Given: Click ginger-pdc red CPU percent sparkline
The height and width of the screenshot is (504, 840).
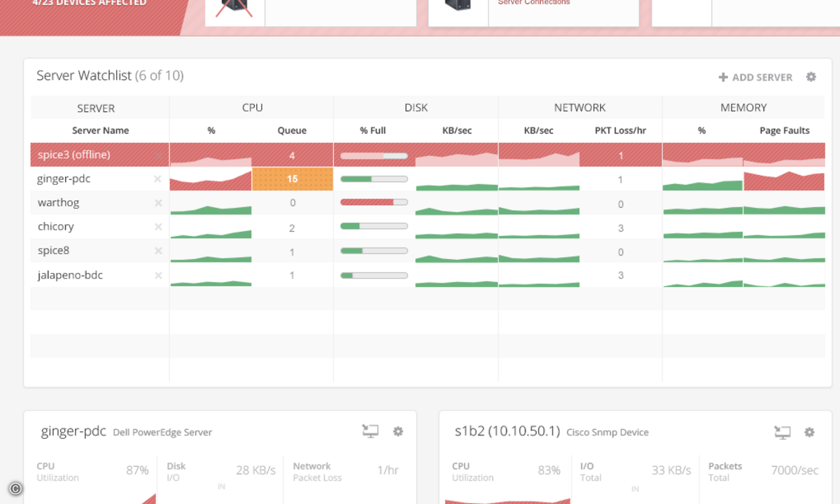Looking at the screenshot, I should [x=211, y=180].
